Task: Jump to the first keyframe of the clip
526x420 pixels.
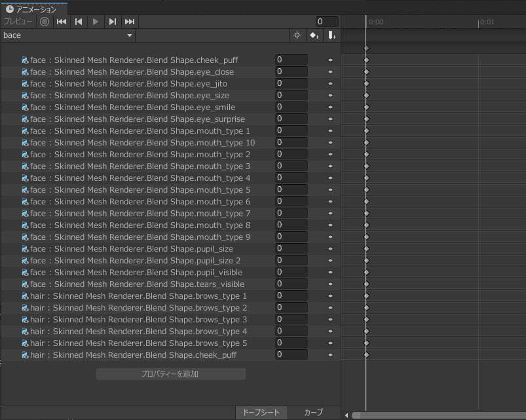Action: click(x=62, y=22)
